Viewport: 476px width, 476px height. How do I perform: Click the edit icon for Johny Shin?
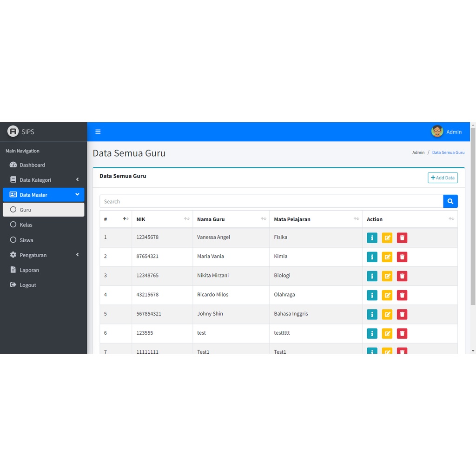tap(387, 314)
